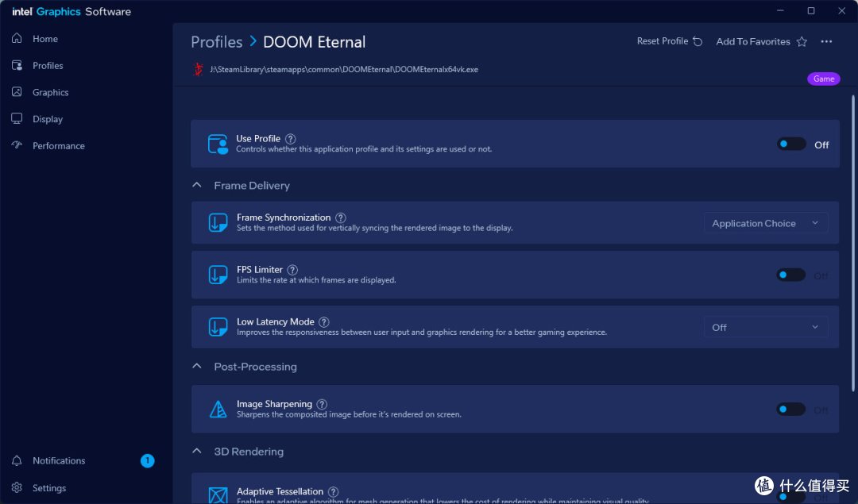
Task: Click the Low Latency Mode icon
Action: [218, 327]
